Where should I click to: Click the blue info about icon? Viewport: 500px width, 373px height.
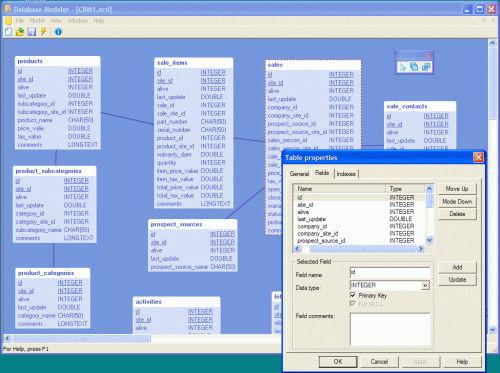(x=58, y=32)
